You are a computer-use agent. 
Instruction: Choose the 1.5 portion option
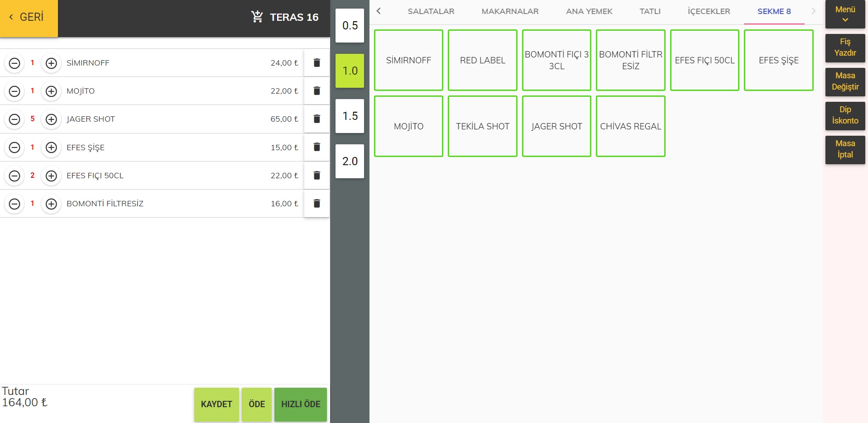coord(350,116)
